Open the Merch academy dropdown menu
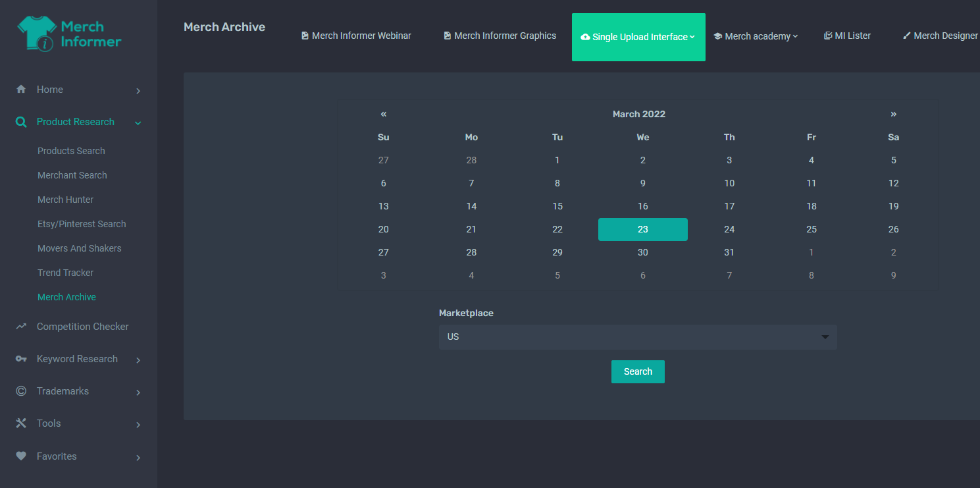Viewport: 980px width, 488px height. point(756,36)
